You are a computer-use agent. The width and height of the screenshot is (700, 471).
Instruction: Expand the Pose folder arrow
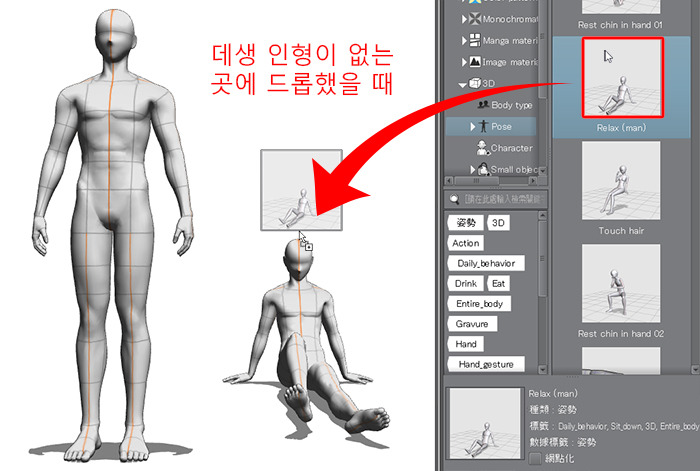(x=473, y=127)
